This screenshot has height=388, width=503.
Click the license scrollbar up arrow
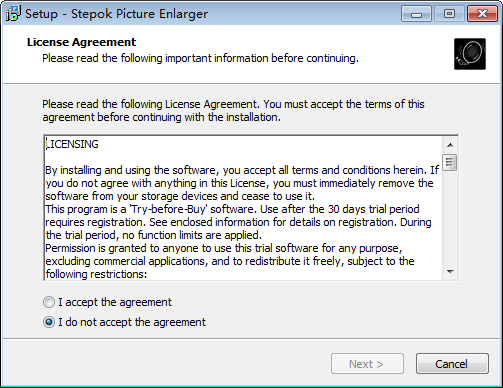coord(450,145)
